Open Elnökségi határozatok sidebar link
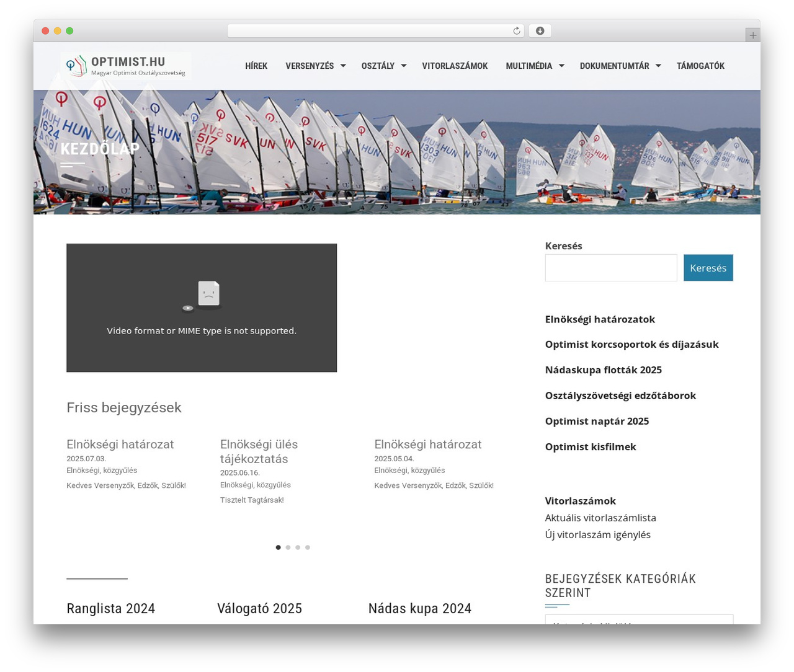794x672 pixels. pos(600,319)
